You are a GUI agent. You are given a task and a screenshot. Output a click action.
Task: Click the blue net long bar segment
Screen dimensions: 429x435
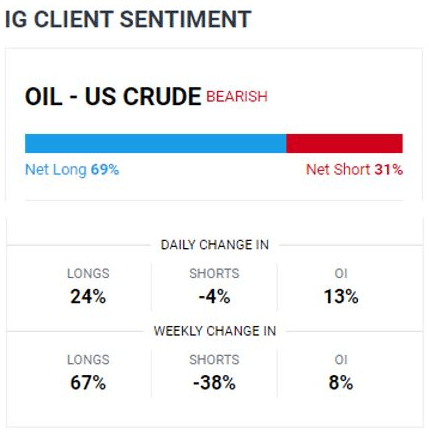pos(155,143)
